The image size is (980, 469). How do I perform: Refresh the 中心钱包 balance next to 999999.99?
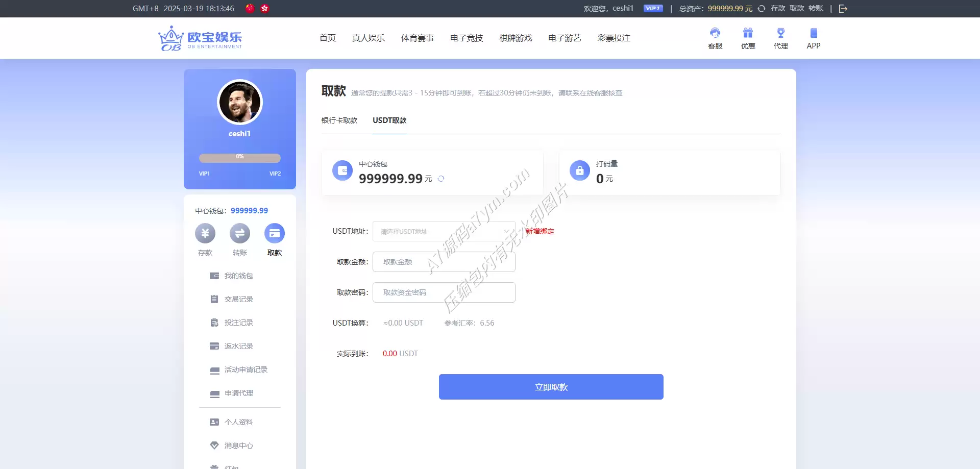point(441,179)
